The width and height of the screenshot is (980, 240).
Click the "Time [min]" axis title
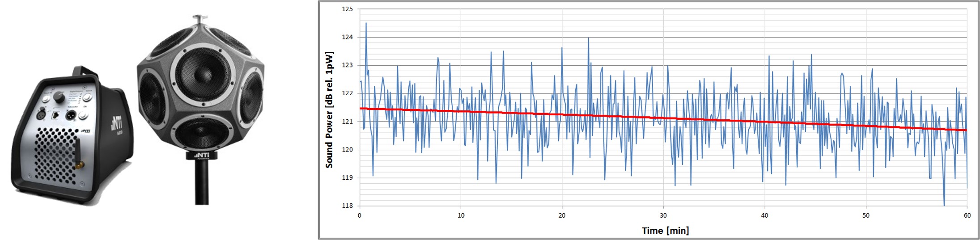665,231
